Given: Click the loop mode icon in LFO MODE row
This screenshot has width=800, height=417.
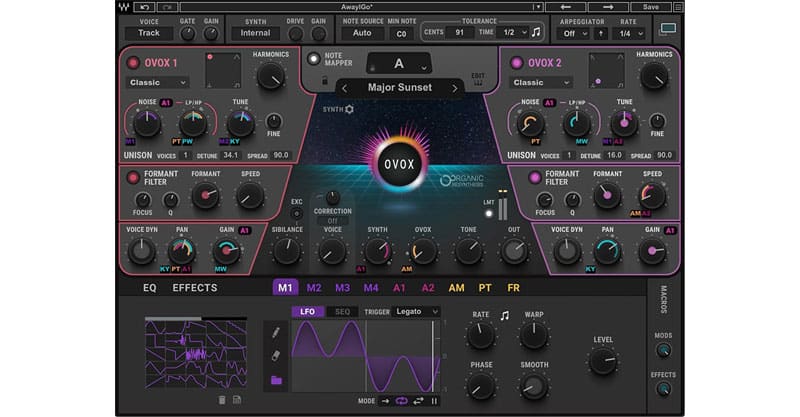Looking at the screenshot, I should [402, 401].
